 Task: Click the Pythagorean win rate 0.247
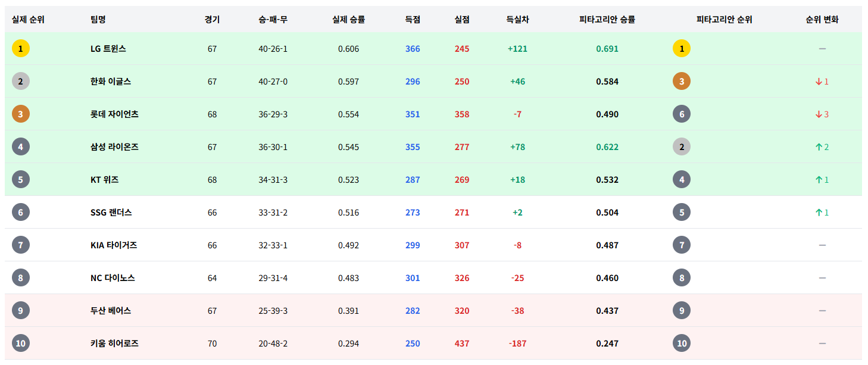pos(607,344)
